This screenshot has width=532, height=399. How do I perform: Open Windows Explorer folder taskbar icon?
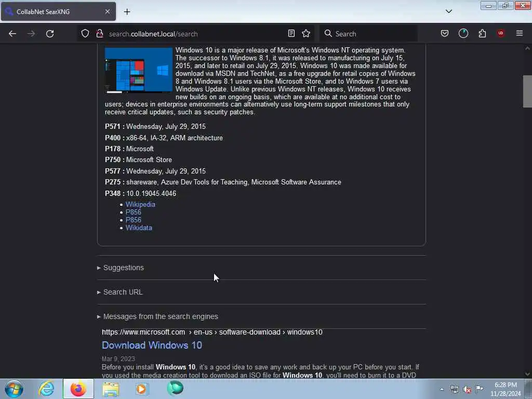pos(111,389)
